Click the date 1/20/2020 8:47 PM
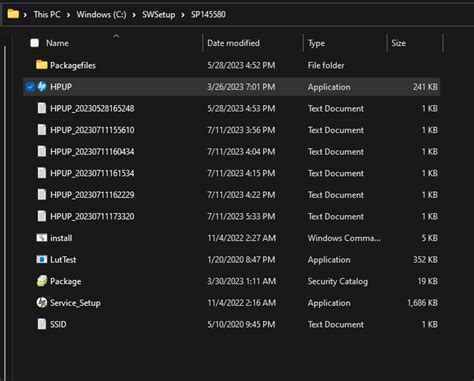The image size is (474, 381). [x=241, y=260]
